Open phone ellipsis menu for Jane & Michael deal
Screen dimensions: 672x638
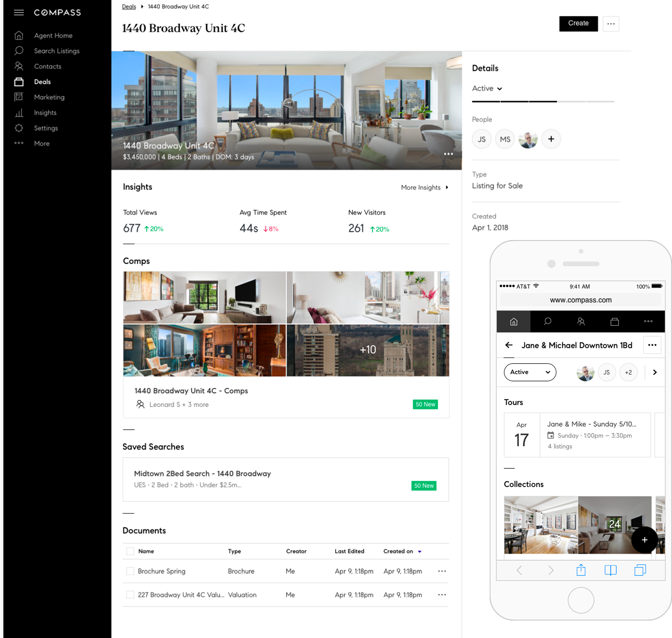click(652, 345)
